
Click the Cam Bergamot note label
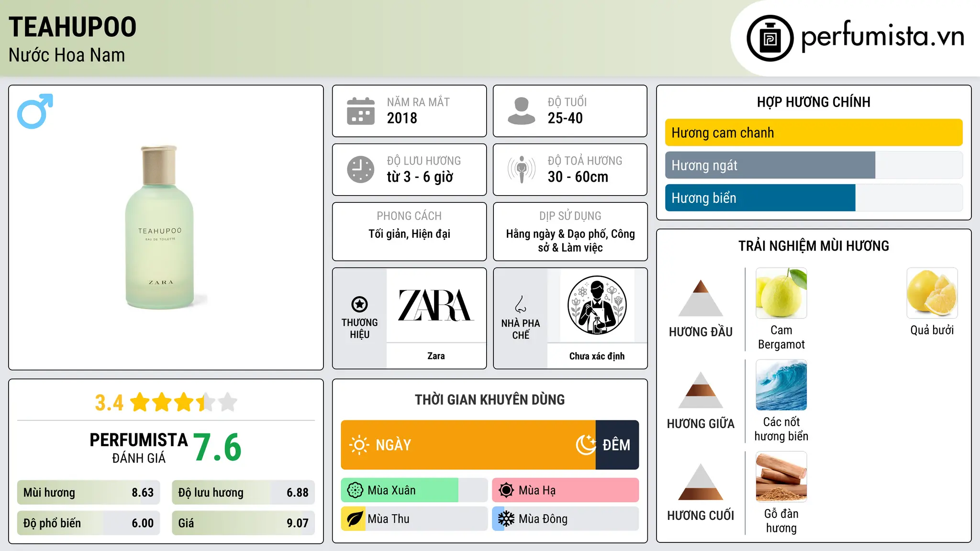coord(781,337)
